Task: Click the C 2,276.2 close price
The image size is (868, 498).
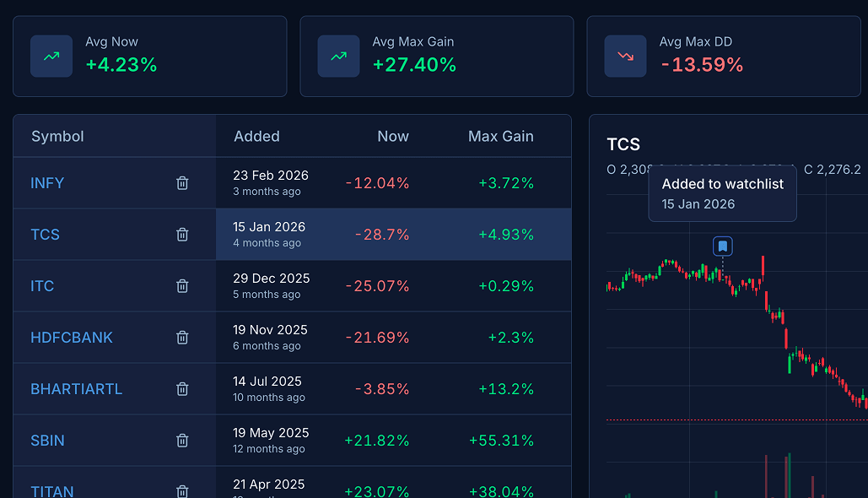Action: 833,170
